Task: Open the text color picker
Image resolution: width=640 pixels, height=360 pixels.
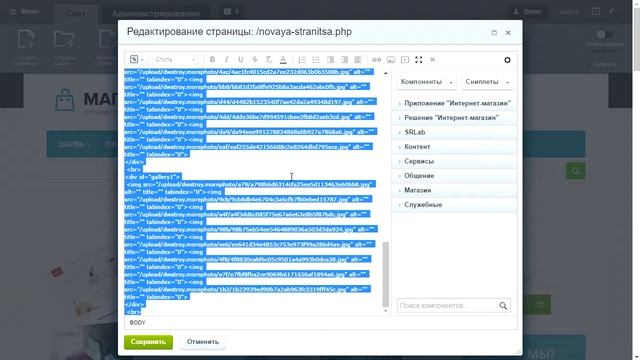Action: coord(283,60)
